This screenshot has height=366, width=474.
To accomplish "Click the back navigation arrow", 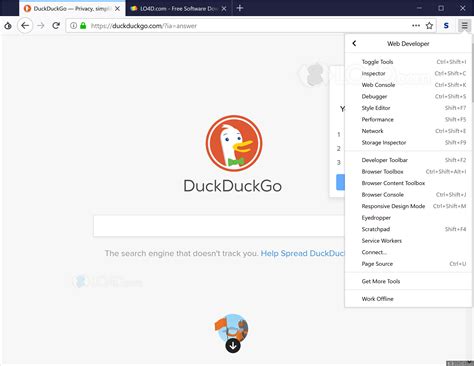I will [x=25, y=26].
